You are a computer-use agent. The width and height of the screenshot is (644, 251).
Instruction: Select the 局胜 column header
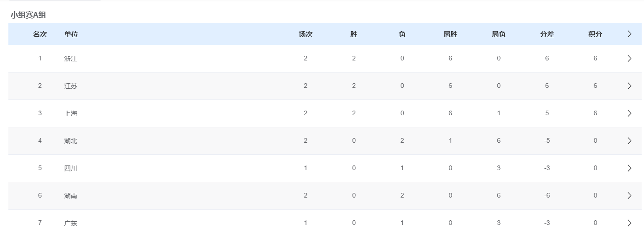point(450,34)
